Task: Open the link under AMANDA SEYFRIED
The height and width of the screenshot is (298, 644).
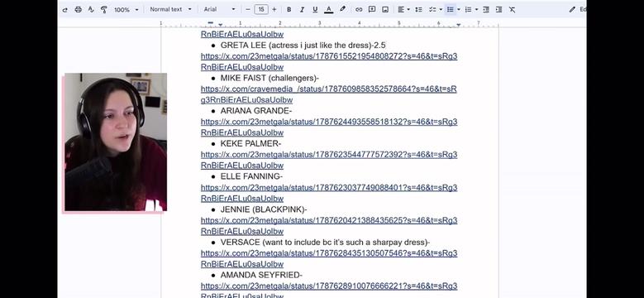Action: pos(329,291)
